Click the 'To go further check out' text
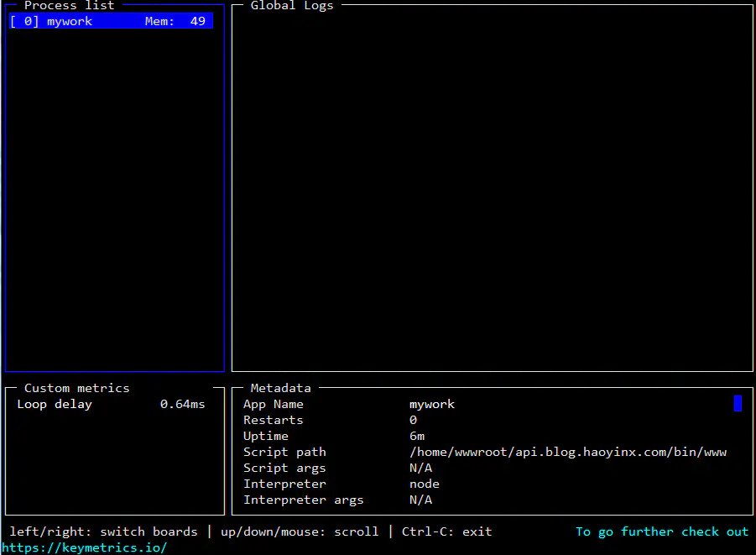Screen dimensions: 756x555 [x=662, y=531]
